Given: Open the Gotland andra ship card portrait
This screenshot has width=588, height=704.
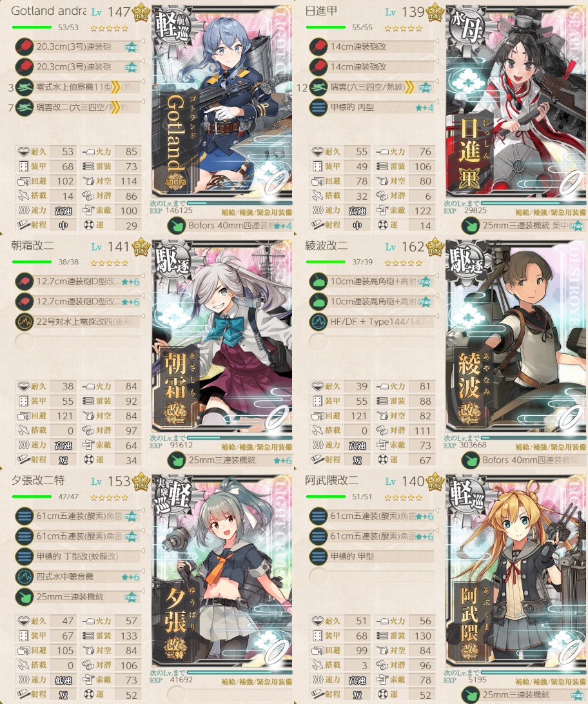Looking at the screenshot, I should click(222, 103).
